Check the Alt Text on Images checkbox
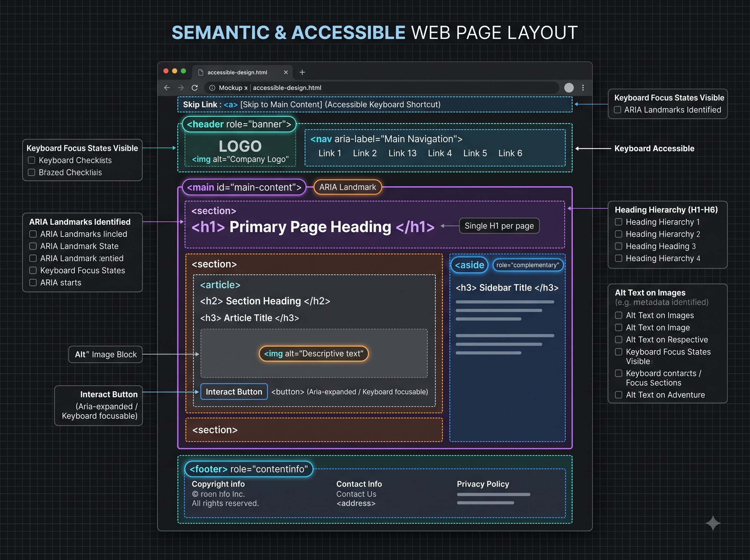The width and height of the screenshot is (750, 560). (618, 315)
